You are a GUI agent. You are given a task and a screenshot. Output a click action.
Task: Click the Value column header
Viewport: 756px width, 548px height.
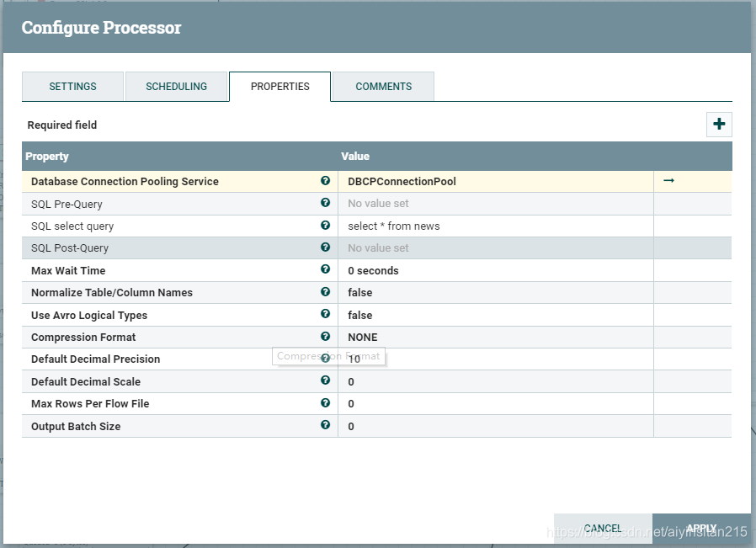(x=355, y=157)
